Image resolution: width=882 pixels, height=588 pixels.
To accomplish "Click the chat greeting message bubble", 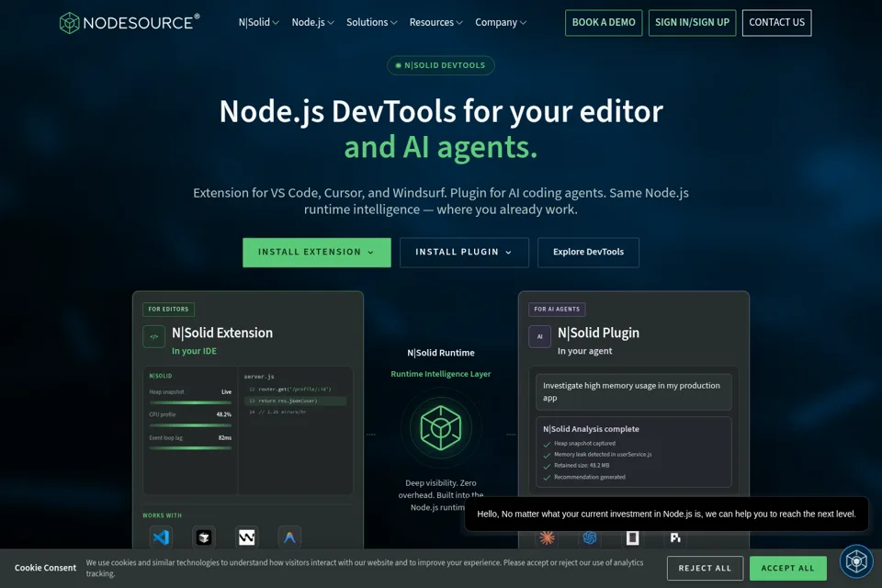I will (x=667, y=514).
